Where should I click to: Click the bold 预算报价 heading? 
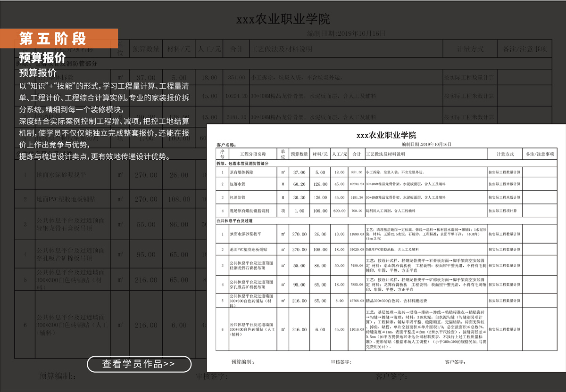[42, 59]
